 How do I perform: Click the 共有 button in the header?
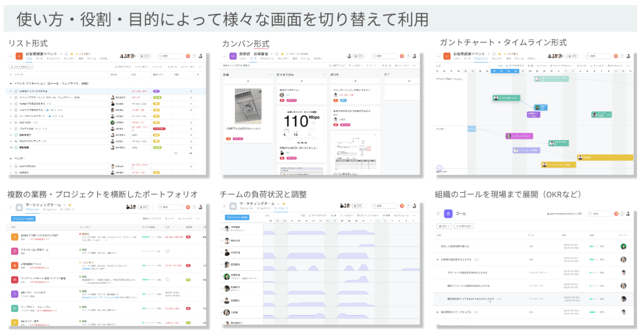point(145,56)
